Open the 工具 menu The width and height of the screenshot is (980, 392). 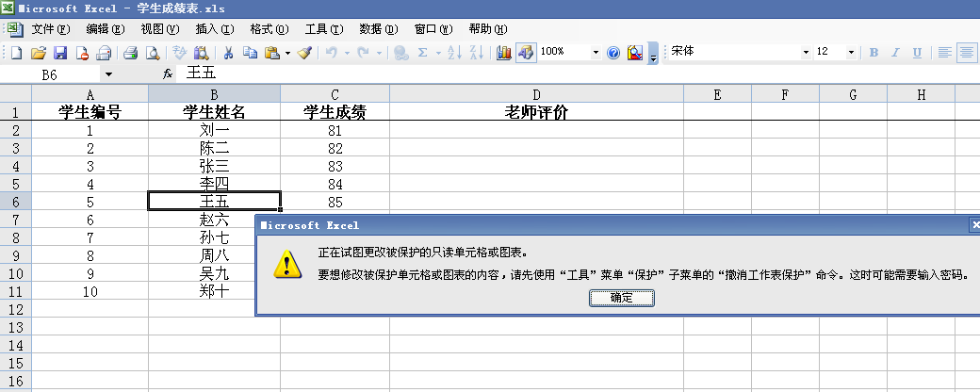pyautogui.click(x=324, y=29)
